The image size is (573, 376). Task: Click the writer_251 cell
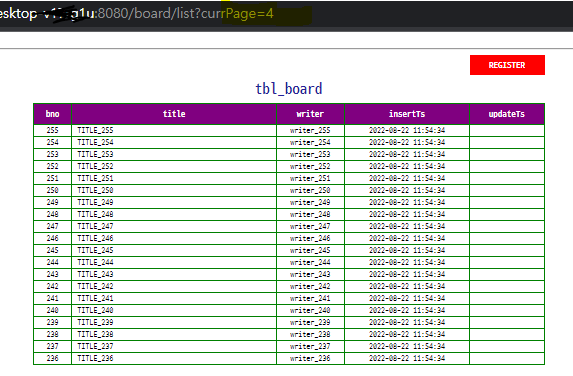point(310,178)
